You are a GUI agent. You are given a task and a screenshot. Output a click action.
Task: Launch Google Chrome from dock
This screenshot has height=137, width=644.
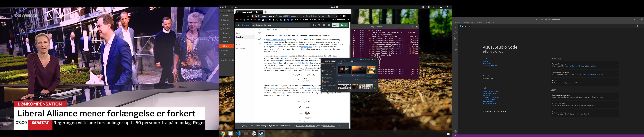223,133
